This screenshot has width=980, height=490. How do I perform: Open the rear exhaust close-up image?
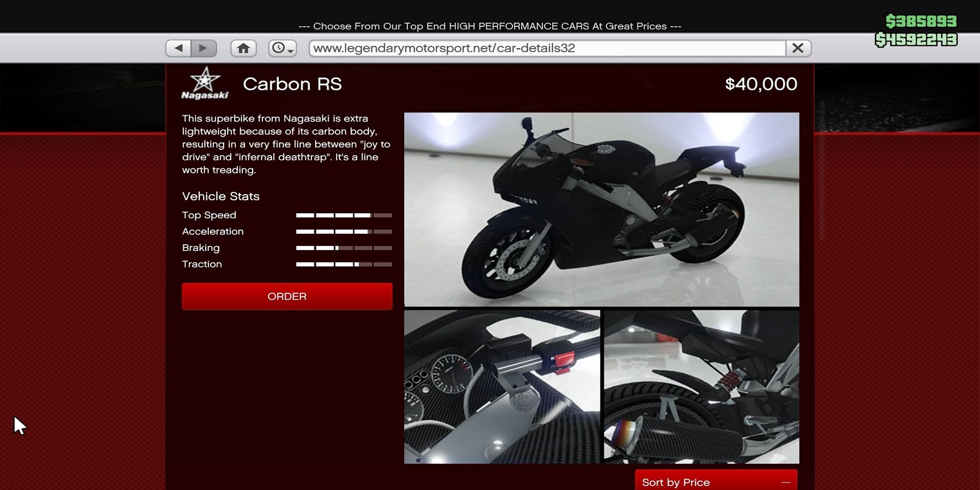pyautogui.click(x=701, y=387)
